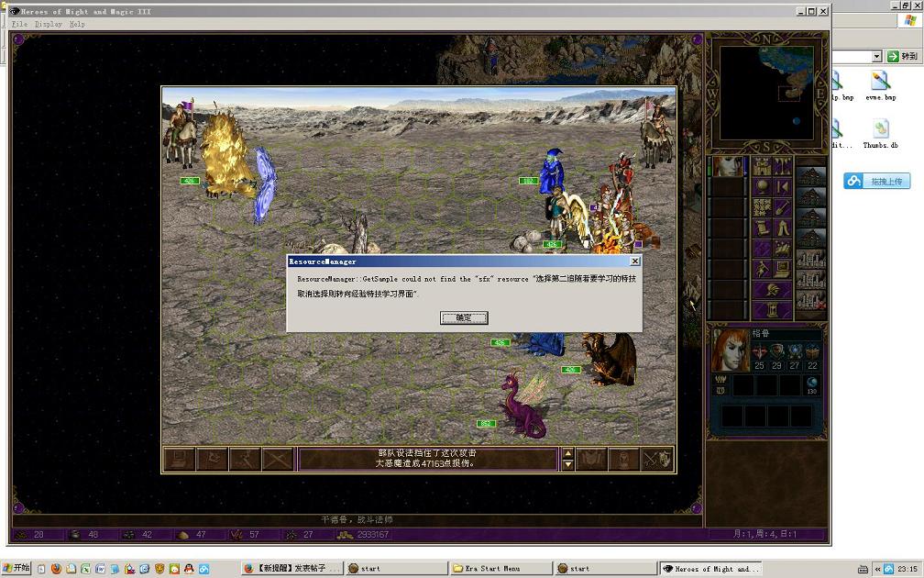924x578 pixels.
Task: Expand hidden system tray icons chevron
Action: pyautogui.click(x=877, y=569)
